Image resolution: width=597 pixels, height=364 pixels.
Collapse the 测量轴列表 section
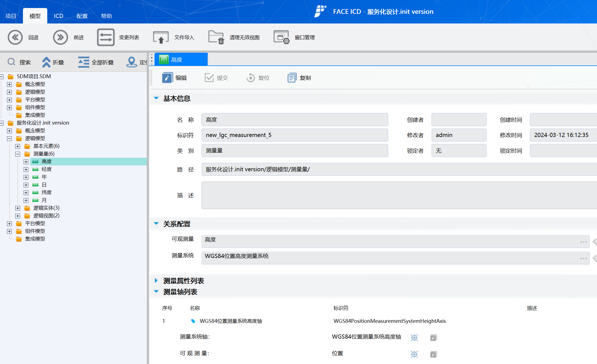156,292
